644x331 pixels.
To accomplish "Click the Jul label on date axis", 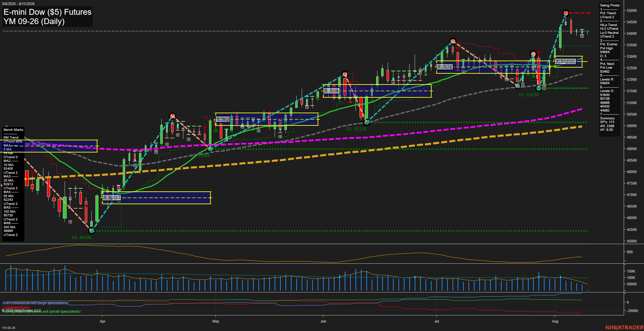I will click(437, 321).
